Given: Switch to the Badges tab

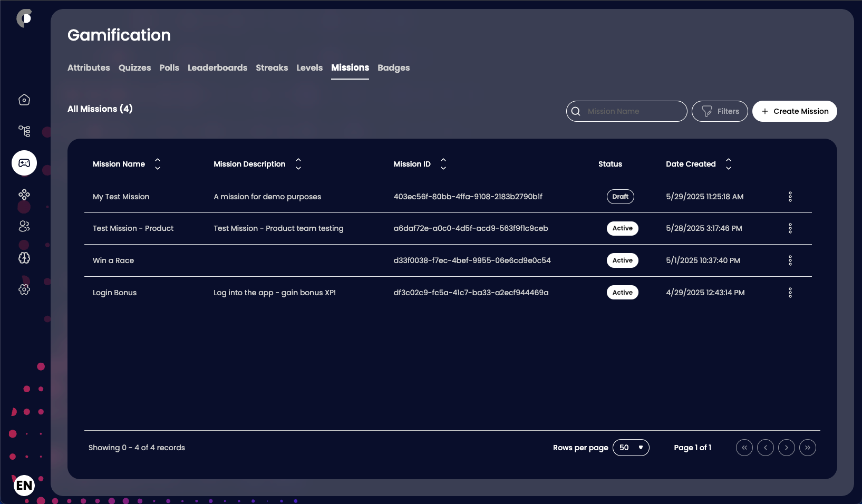Looking at the screenshot, I should [393, 67].
